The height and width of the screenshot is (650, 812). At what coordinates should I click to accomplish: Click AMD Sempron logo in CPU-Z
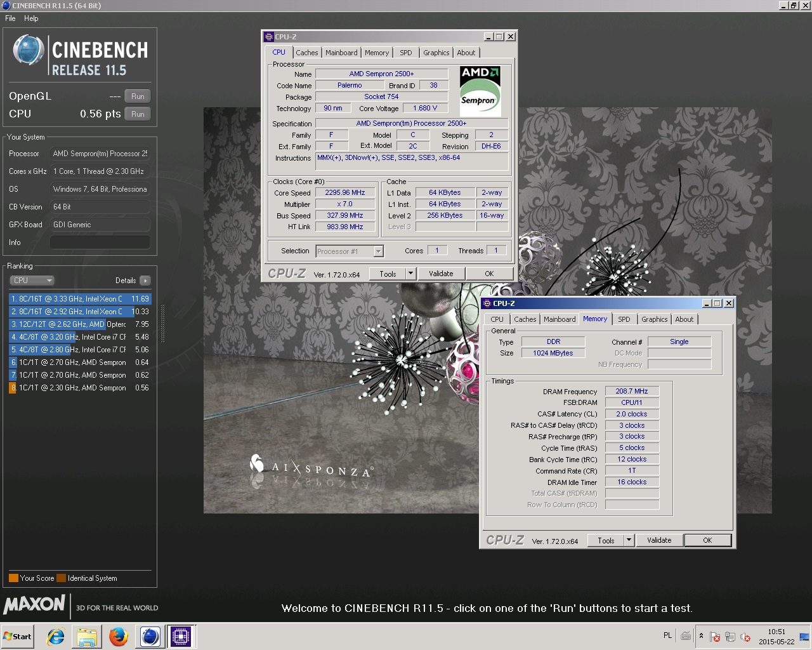click(x=480, y=91)
